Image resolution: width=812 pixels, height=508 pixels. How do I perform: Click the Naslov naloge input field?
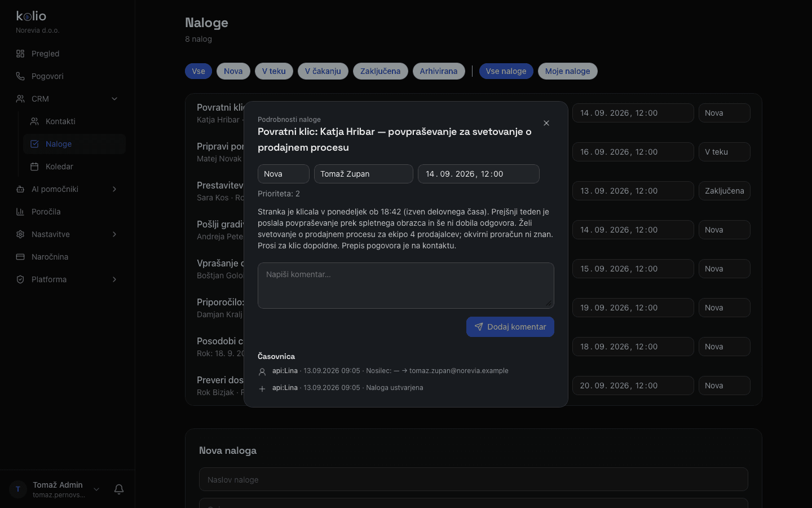click(x=474, y=479)
